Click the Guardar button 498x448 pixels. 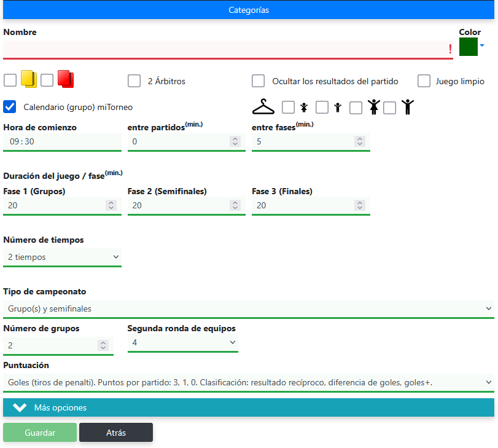coord(40,433)
